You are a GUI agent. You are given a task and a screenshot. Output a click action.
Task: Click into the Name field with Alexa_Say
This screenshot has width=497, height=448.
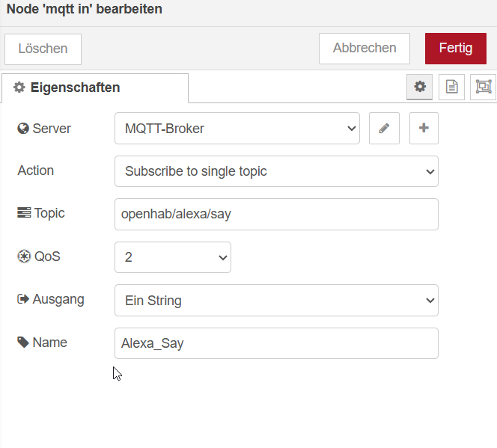coord(276,343)
